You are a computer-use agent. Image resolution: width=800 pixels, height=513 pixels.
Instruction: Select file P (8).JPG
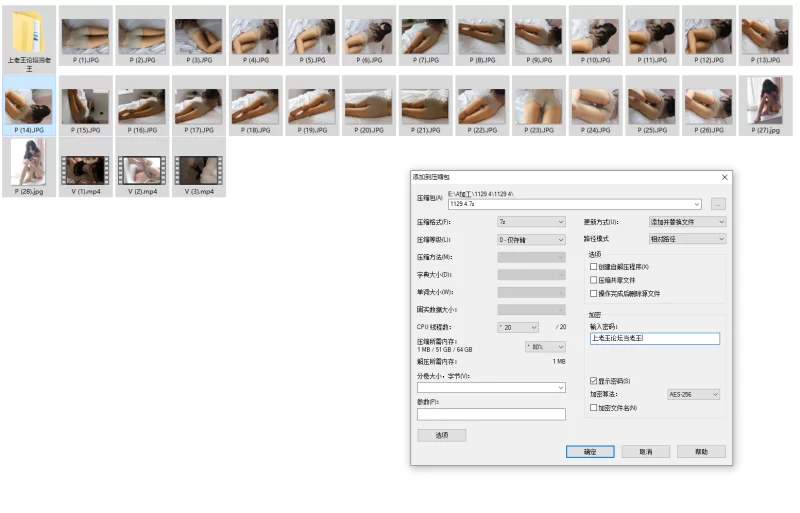pos(482,37)
